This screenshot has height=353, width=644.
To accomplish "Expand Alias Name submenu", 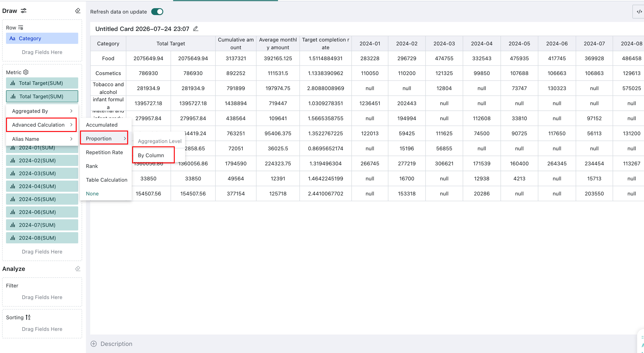I will [x=42, y=139].
